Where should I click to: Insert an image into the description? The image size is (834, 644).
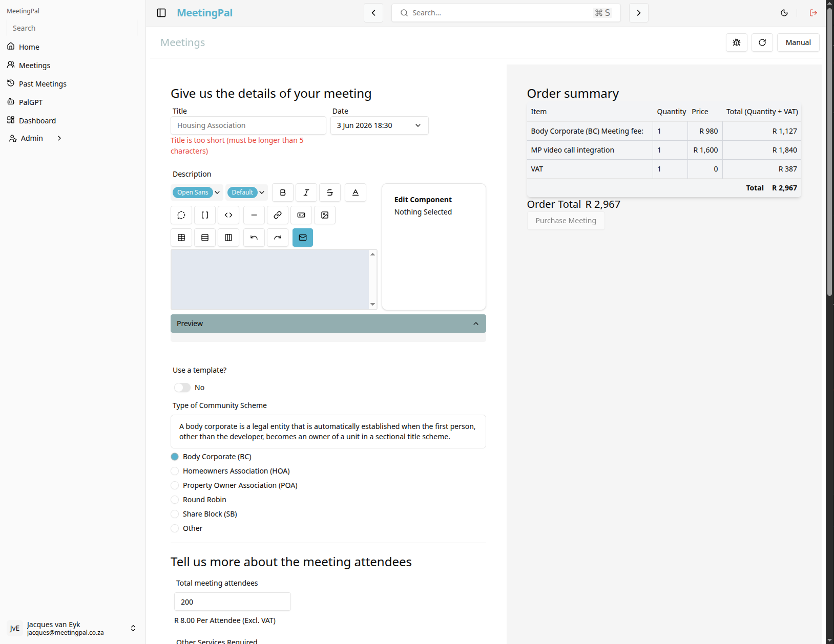pos(325,215)
